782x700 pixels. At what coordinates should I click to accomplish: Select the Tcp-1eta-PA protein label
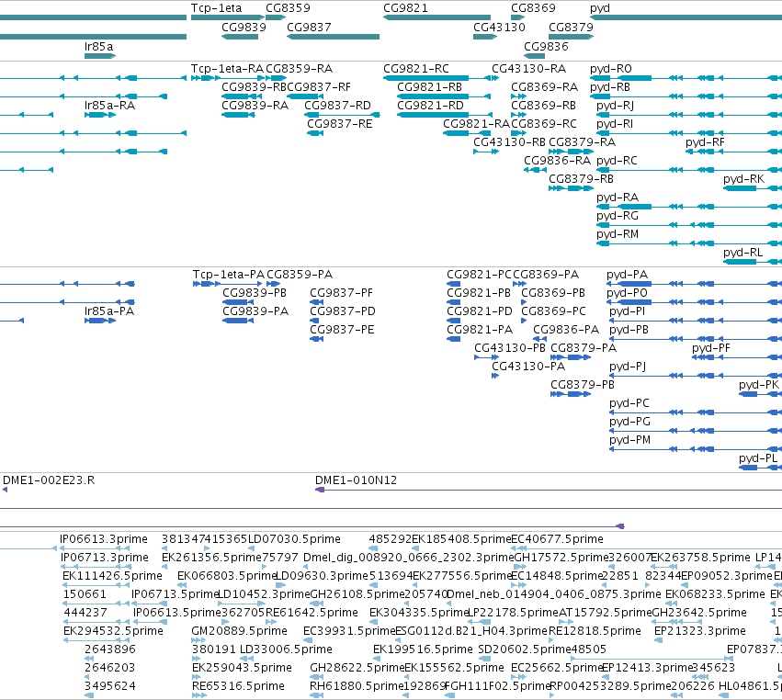point(229,275)
